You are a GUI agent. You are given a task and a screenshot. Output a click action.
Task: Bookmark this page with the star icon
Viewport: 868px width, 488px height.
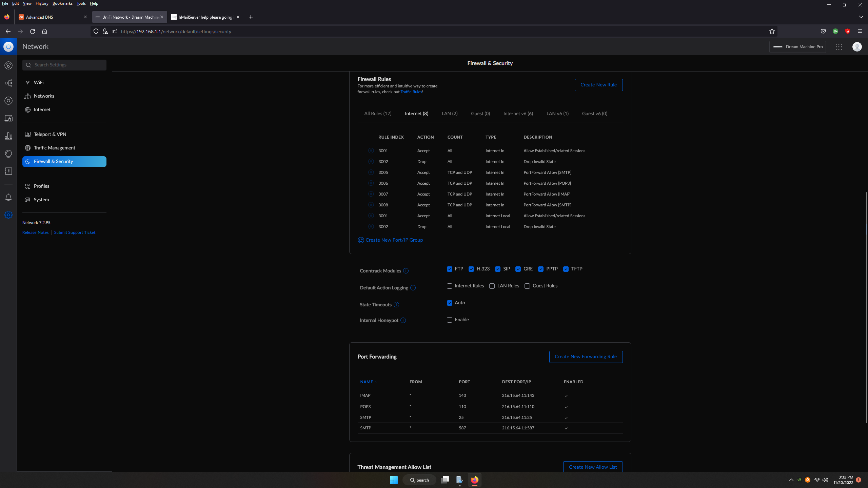[x=772, y=32]
